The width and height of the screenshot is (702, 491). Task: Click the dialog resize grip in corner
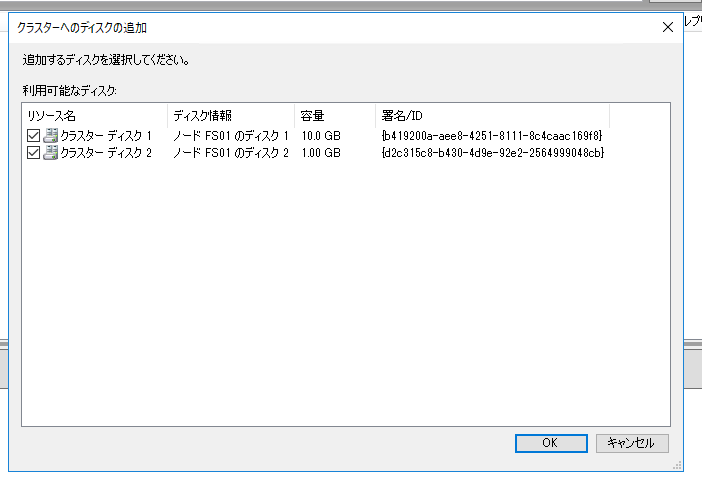pyautogui.click(x=677, y=465)
